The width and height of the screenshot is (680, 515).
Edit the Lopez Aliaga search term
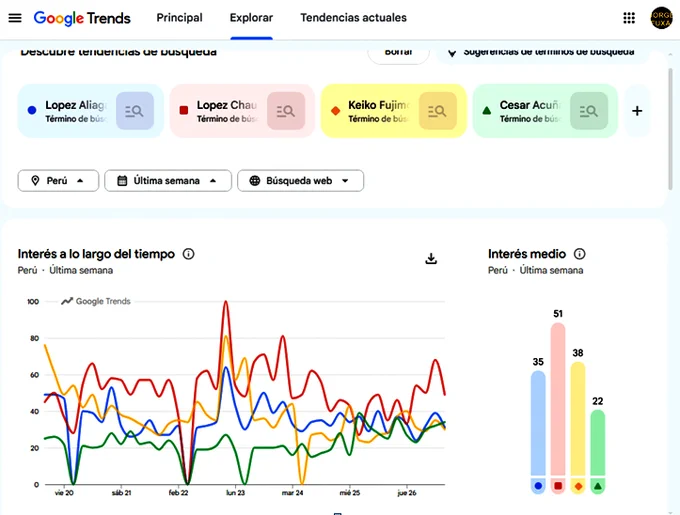[x=76, y=111]
